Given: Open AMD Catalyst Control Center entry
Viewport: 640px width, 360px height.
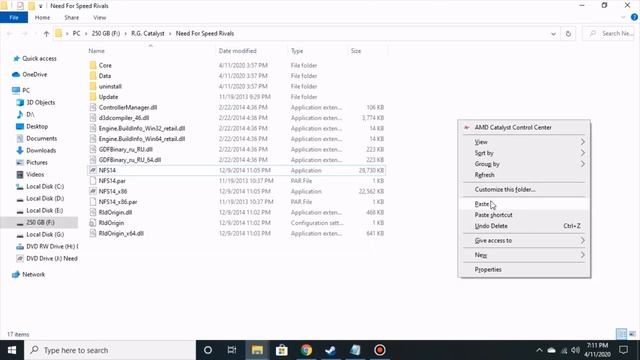Looking at the screenshot, I should pyautogui.click(x=524, y=128).
